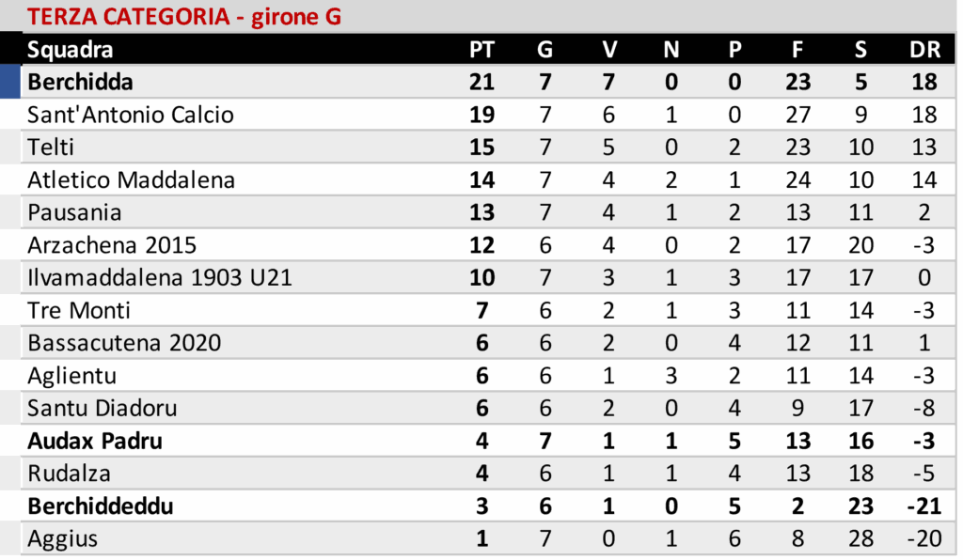Open the Telti team entry

(51, 148)
